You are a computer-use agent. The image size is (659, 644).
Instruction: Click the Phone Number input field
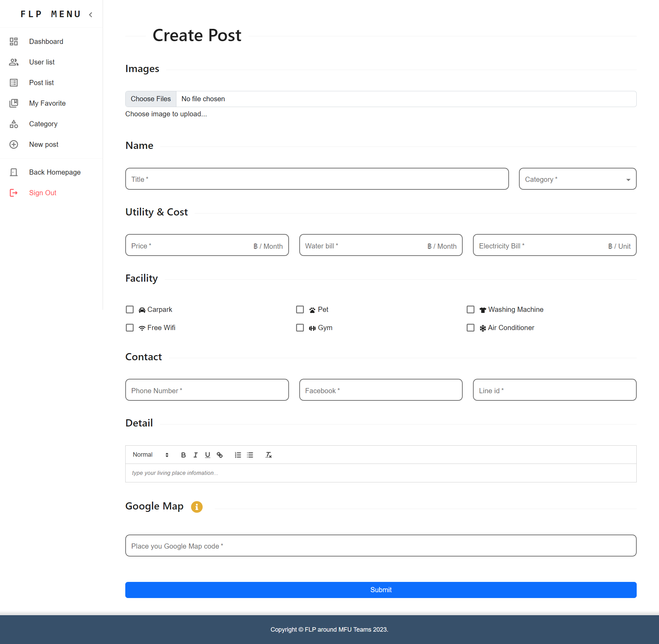[x=207, y=390]
